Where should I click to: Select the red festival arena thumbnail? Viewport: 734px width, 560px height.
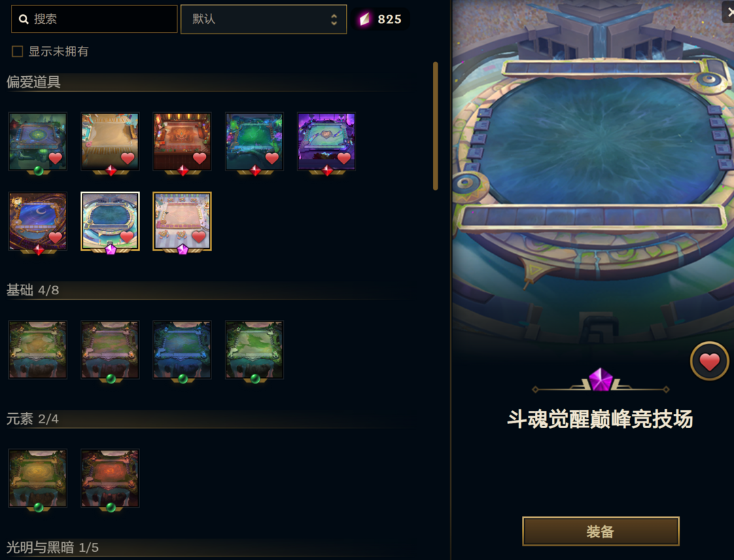[182, 141]
